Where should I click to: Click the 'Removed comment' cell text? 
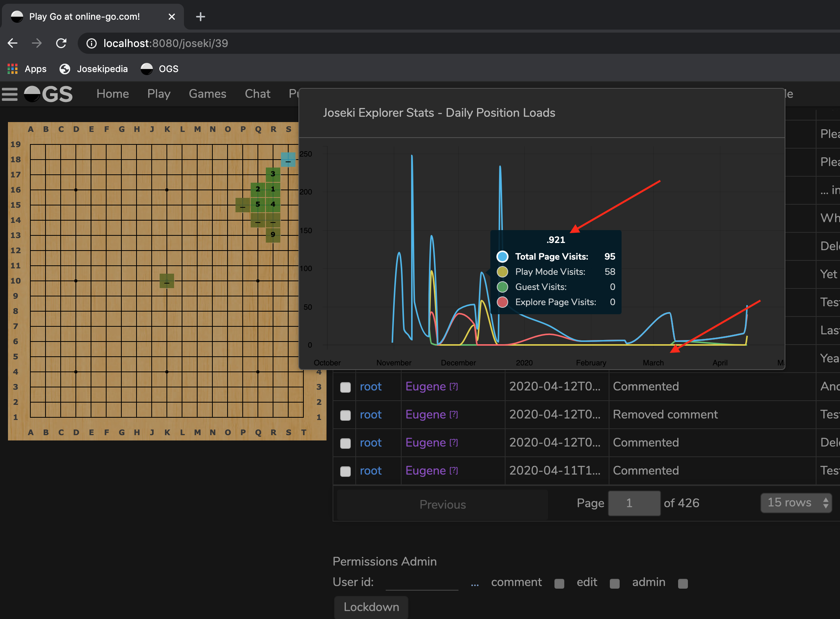click(x=665, y=414)
